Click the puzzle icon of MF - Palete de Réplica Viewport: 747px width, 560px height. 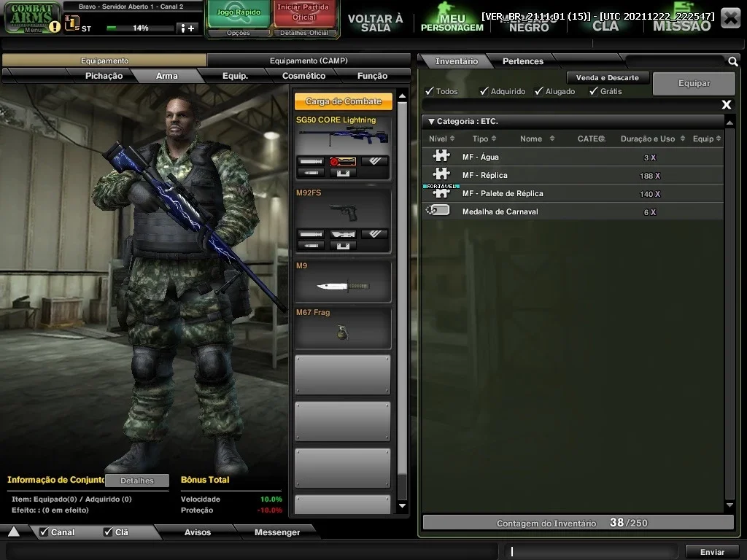(x=441, y=192)
